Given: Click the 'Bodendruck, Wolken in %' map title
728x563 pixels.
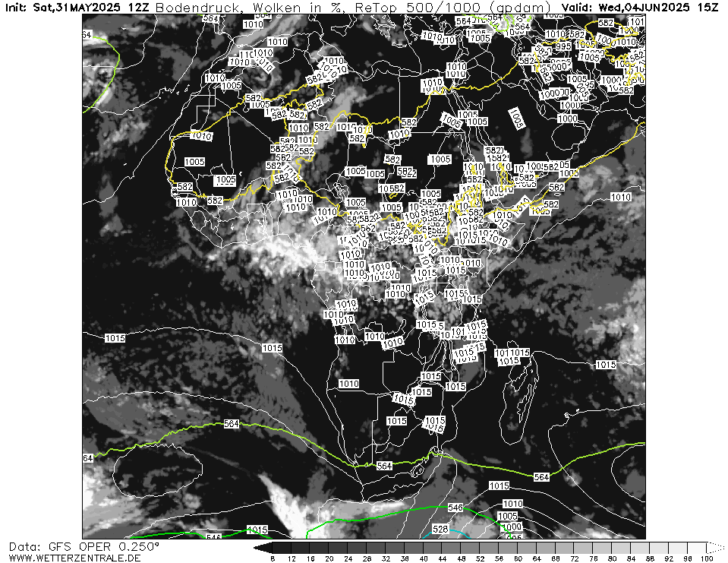Looking at the screenshot, I should (x=252, y=8).
